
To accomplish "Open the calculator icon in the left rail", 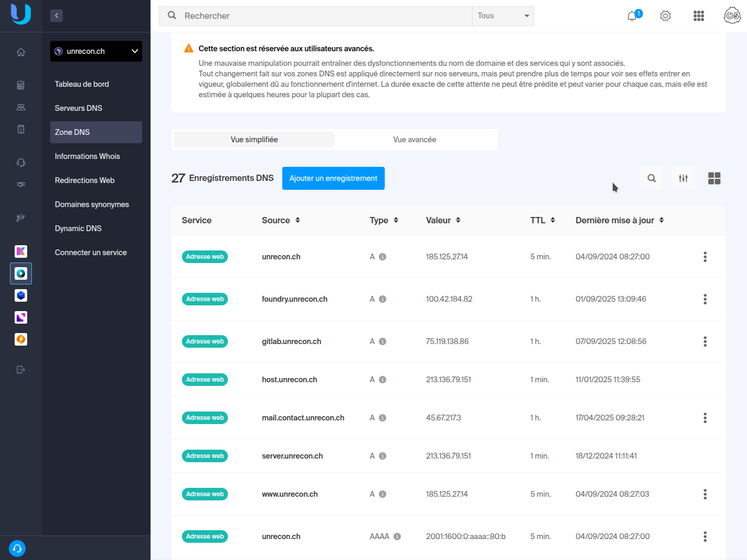I will tap(21, 85).
